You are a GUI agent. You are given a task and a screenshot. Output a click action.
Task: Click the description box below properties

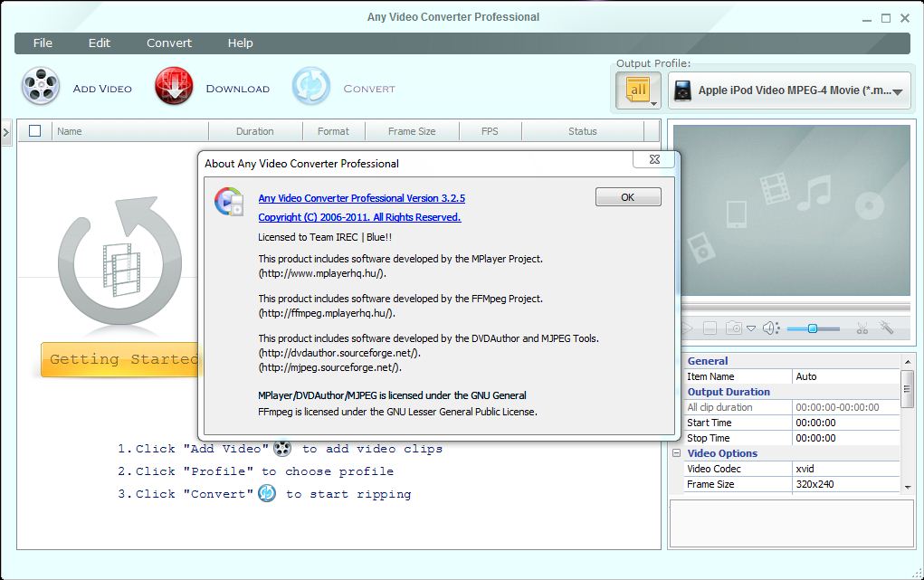(791, 525)
